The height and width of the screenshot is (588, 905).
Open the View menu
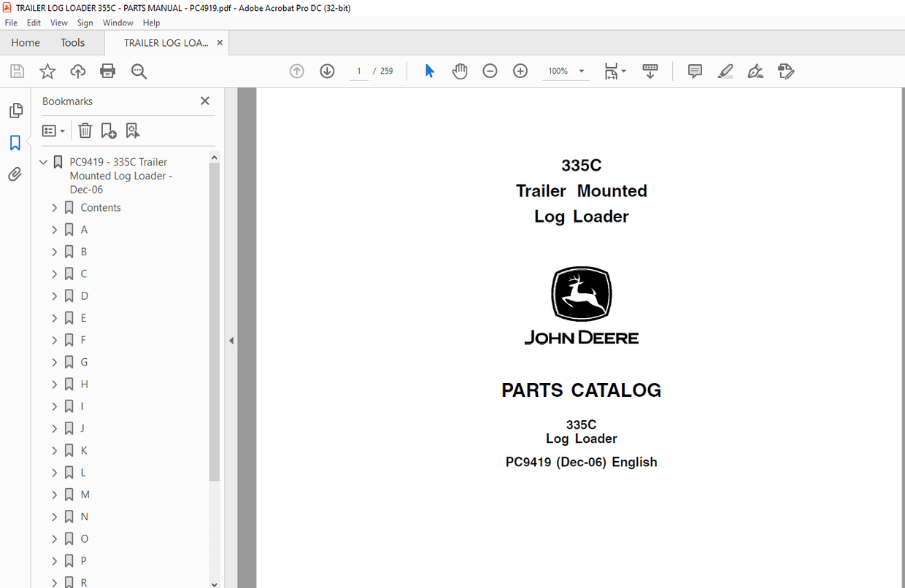coord(58,23)
